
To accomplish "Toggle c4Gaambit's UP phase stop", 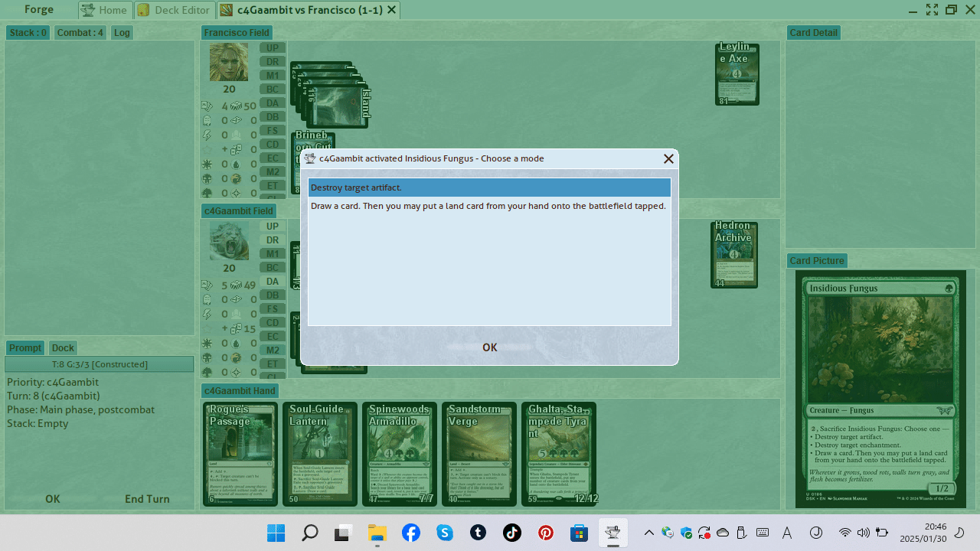I will coord(273,226).
